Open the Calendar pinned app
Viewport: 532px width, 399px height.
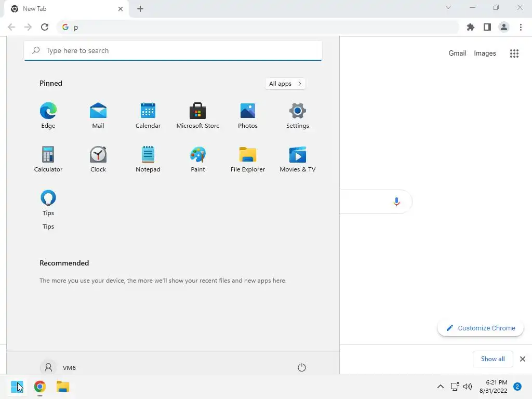(148, 115)
